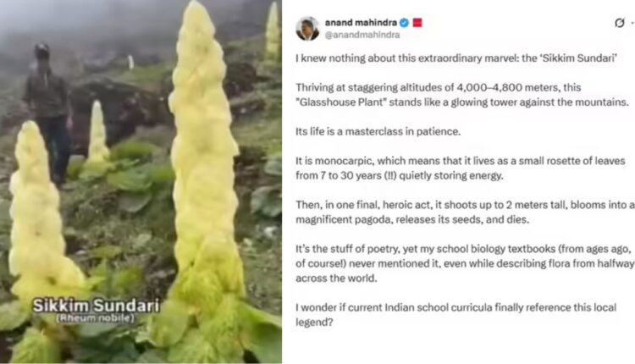Click the red square affiliate badge
This screenshot has width=635, height=364.
click(x=417, y=23)
